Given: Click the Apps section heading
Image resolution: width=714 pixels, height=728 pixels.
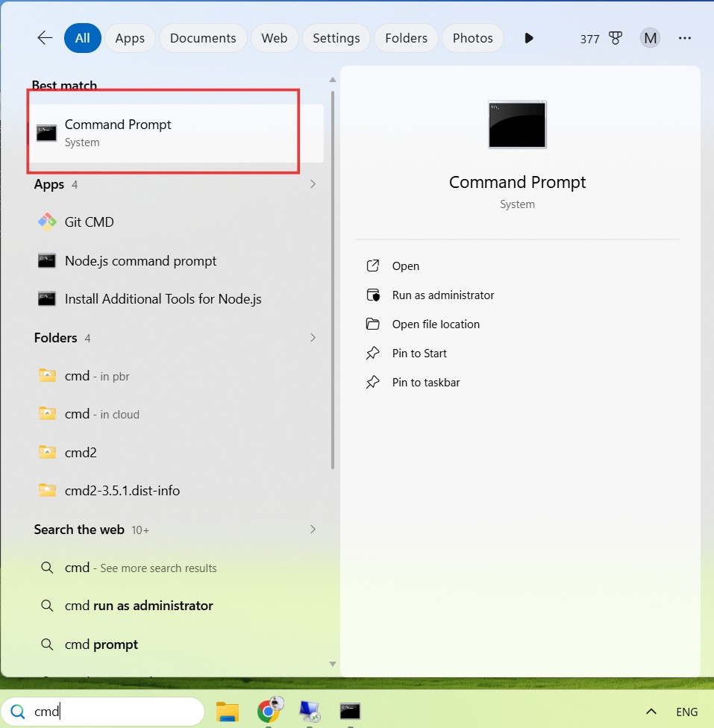Looking at the screenshot, I should (x=48, y=184).
